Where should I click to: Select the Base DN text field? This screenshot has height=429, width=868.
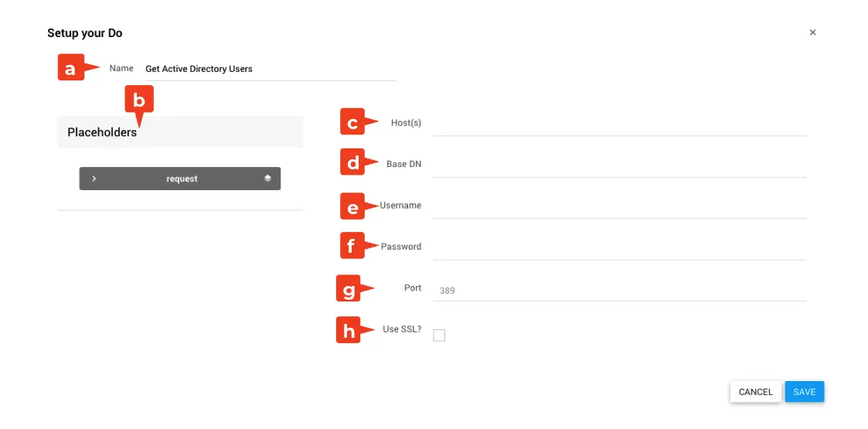[x=618, y=165]
